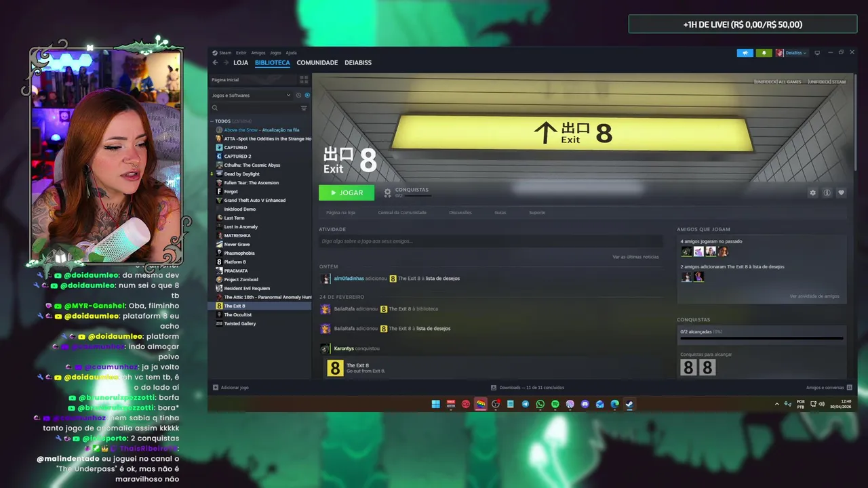
Task: Open Steam taskbar icon
Action: click(629, 405)
